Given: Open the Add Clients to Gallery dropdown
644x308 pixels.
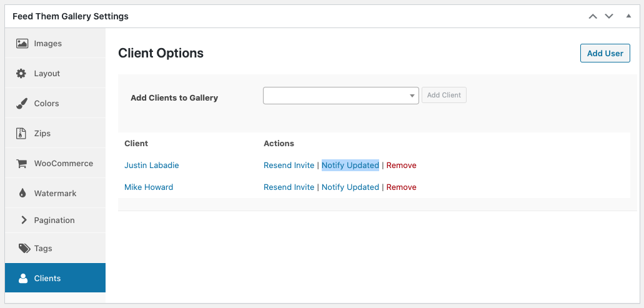Looking at the screenshot, I should coord(341,96).
